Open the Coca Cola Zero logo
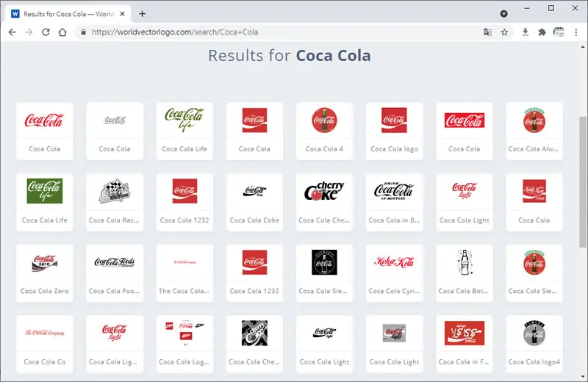Screen dimensions: 588x382 pos(45,273)
